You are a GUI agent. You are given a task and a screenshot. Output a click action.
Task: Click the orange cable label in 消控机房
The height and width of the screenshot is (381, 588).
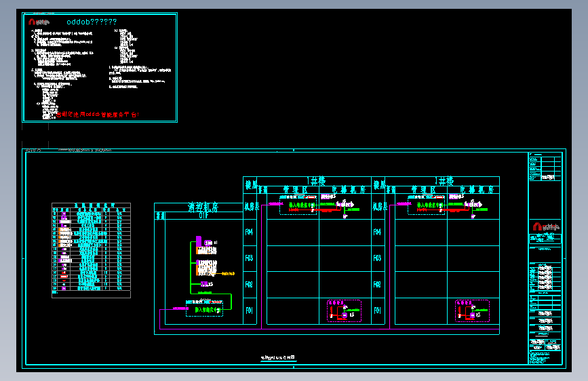(228, 274)
